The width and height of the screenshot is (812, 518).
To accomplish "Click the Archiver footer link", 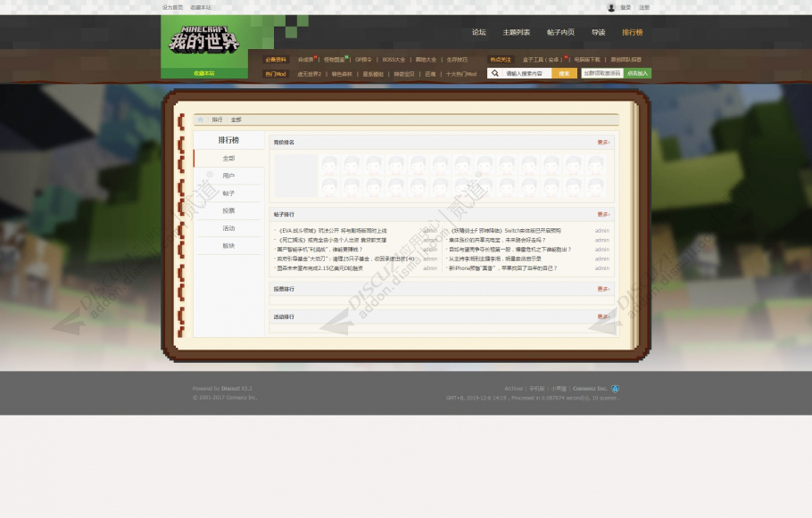I will [514, 389].
